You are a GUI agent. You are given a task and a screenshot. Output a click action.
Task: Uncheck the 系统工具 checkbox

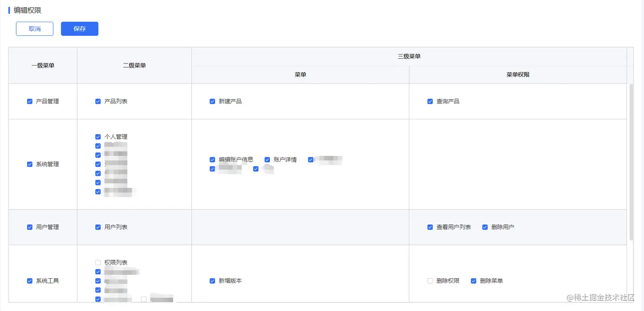click(30, 281)
